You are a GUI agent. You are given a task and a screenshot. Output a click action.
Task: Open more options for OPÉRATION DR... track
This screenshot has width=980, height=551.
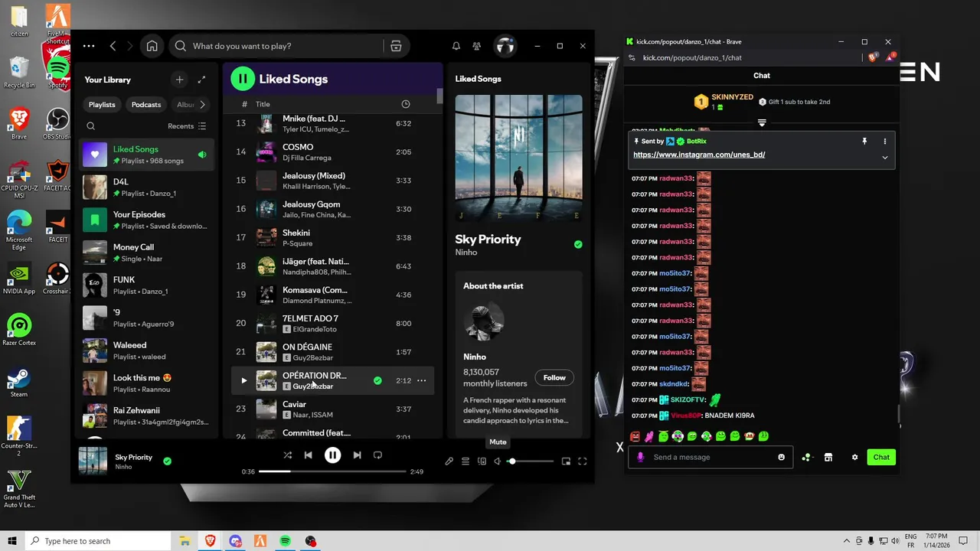(421, 380)
